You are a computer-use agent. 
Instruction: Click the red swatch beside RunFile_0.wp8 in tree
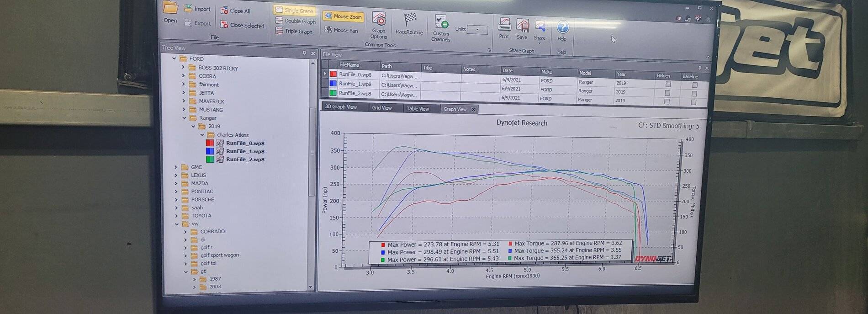point(210,143)
